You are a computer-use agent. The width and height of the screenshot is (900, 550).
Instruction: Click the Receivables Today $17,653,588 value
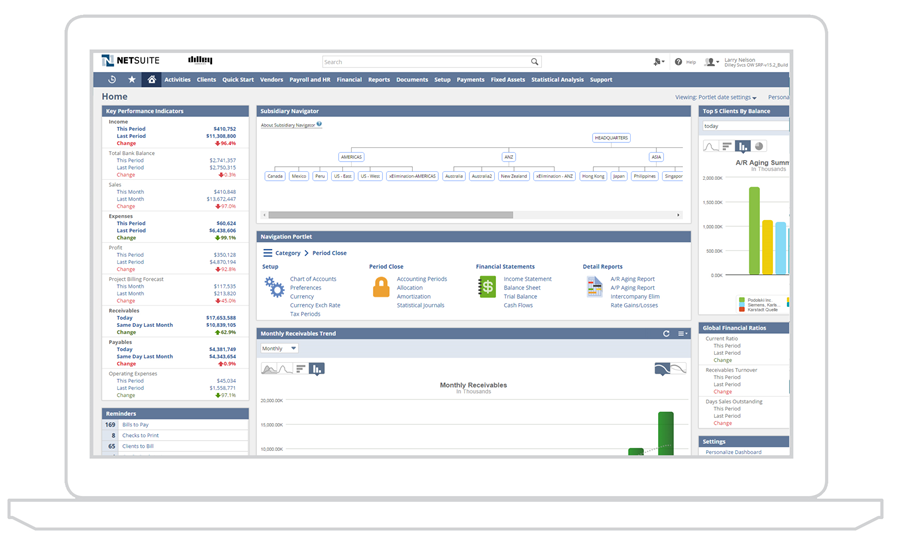click(221, 318)
